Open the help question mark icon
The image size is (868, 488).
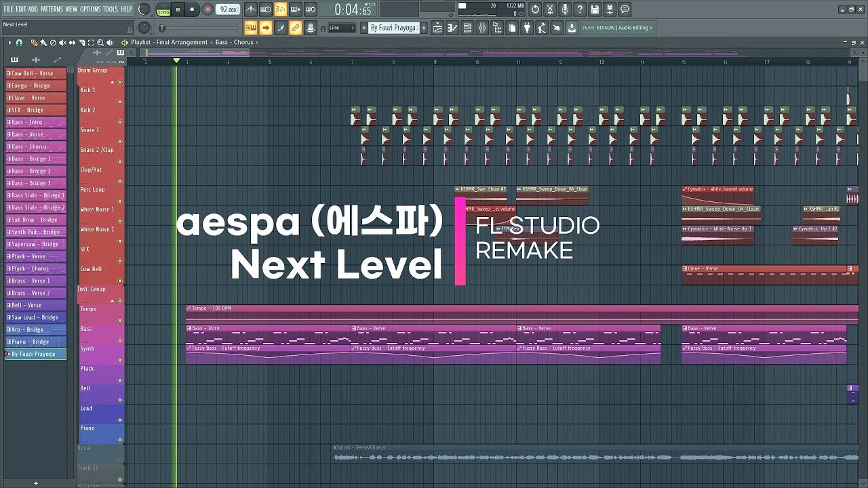[580, 9]
